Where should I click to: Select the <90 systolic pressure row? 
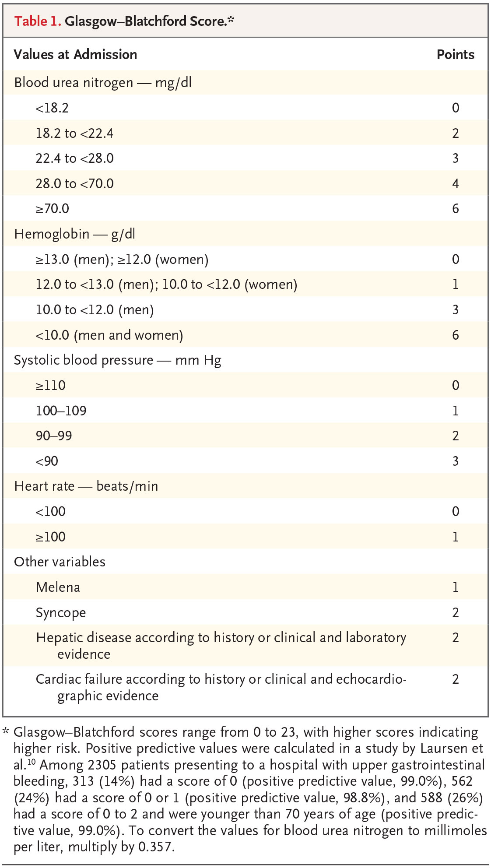pyautogui.click(x=245, y=461)
